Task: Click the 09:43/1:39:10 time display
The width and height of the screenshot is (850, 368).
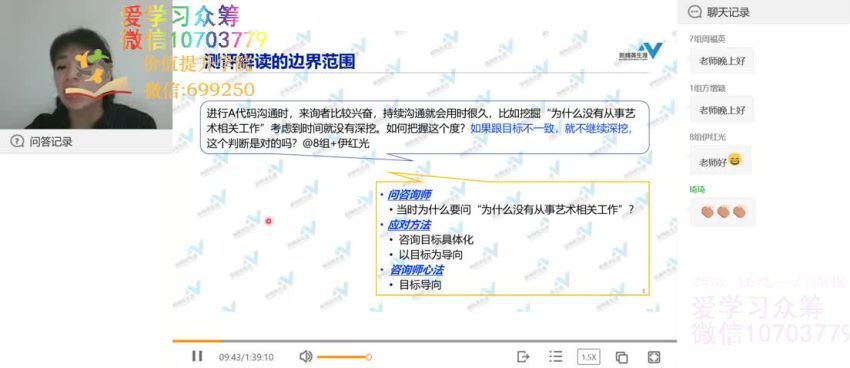Action: (x=246, y=357)
